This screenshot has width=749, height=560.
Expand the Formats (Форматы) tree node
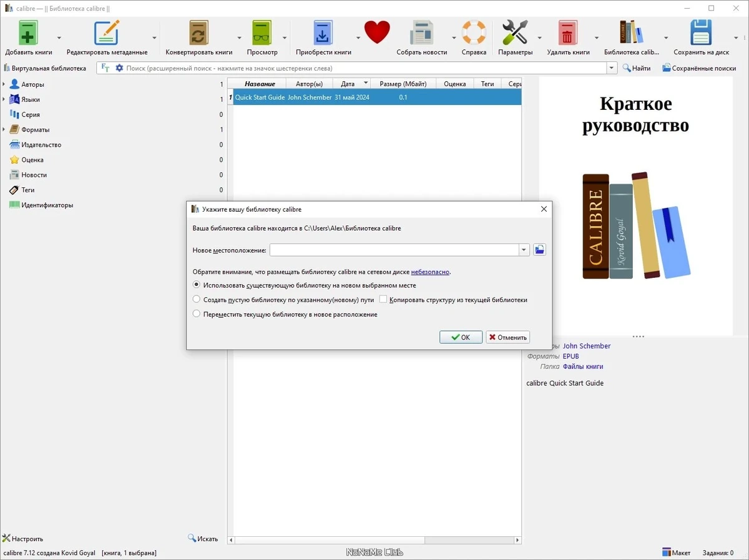4,129
